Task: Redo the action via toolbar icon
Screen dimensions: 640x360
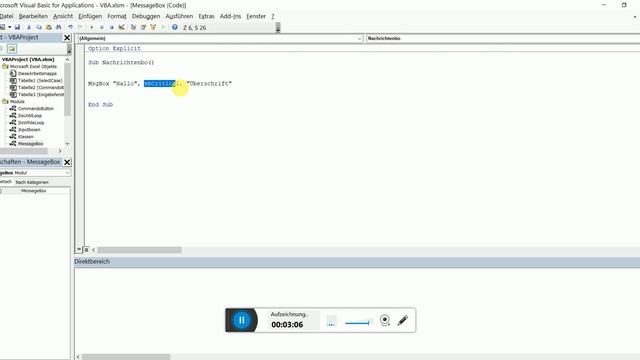Action: (x=80, y=27)
